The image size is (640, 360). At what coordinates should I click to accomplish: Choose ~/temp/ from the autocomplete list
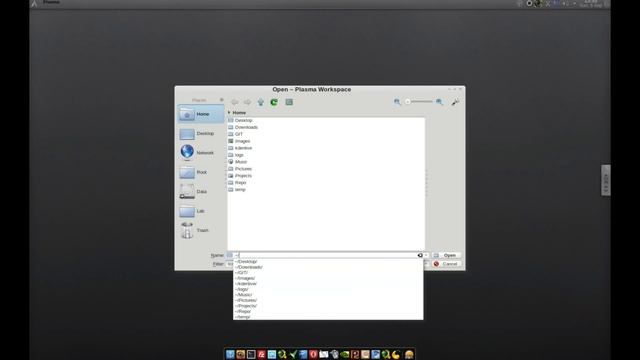pyautogui.click(x=328, y=317)
